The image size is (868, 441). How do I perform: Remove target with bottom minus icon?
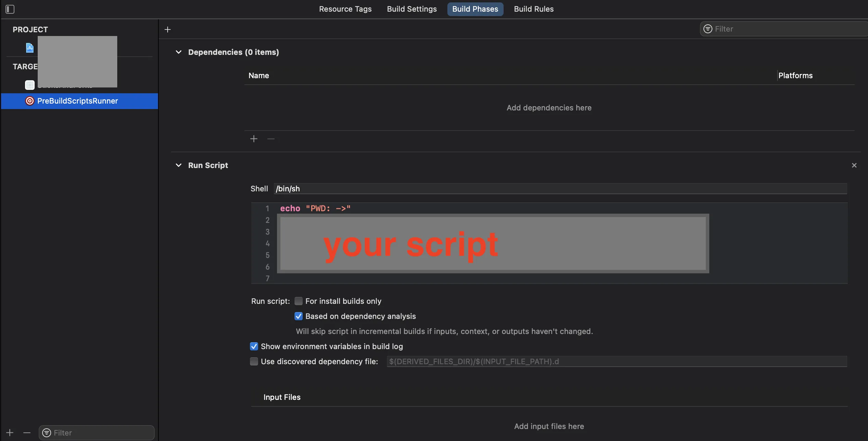[x=27, y=433]
